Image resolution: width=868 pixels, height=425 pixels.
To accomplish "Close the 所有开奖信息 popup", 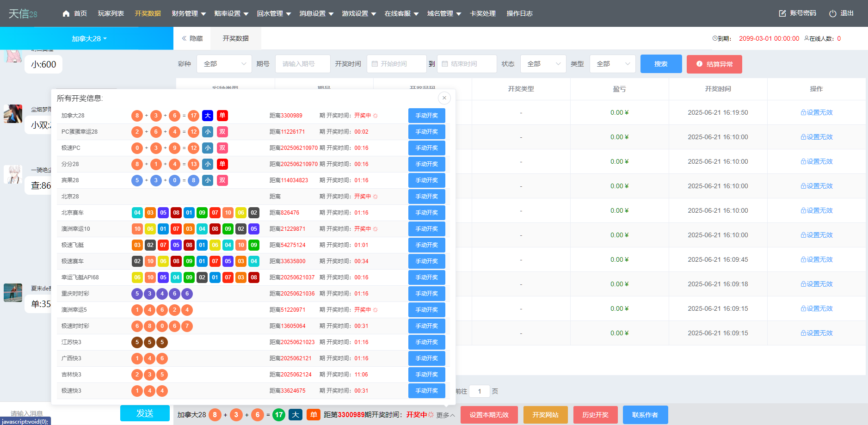I will click(x=444, y=98).
